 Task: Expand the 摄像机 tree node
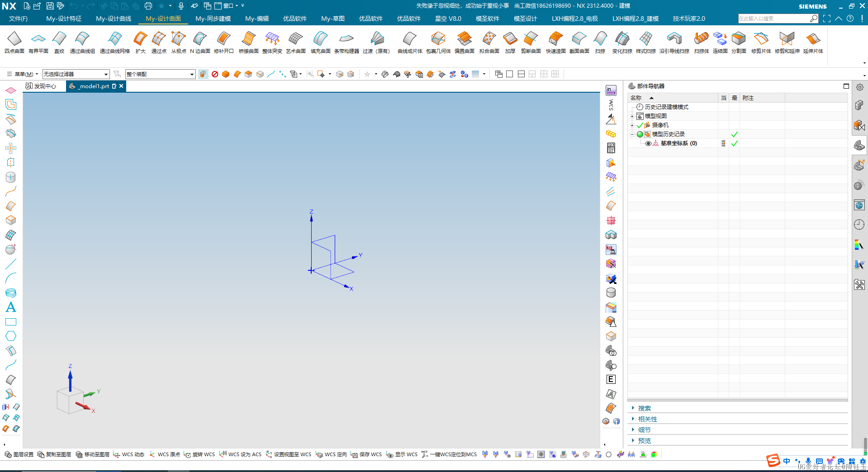click(x=632, y=125)
